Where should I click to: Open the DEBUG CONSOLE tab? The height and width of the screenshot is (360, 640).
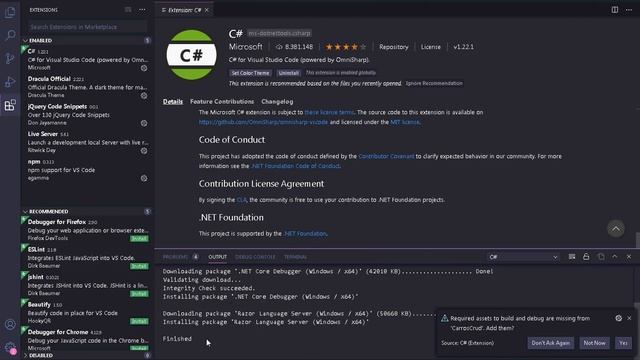(255, 257)
